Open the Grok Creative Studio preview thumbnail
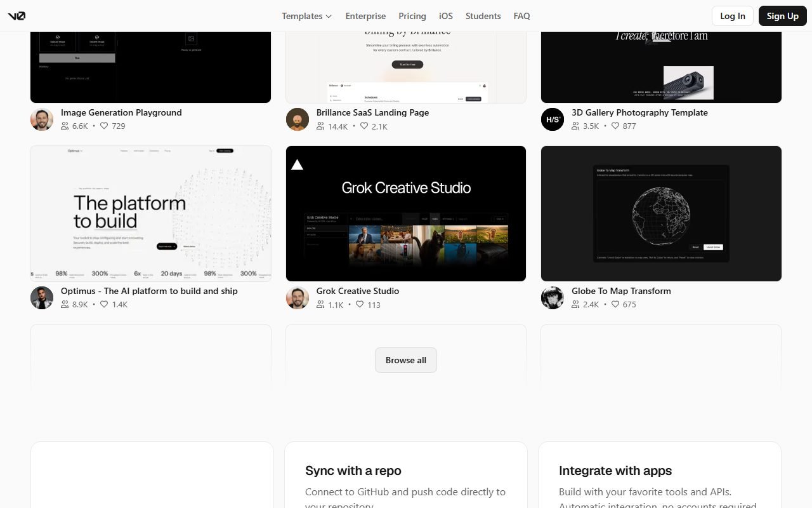 click(x=406, y=213)
